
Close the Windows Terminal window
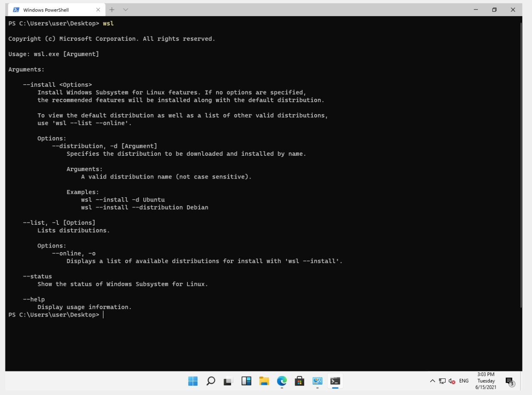pyautogui.click(x=513, y=10)
